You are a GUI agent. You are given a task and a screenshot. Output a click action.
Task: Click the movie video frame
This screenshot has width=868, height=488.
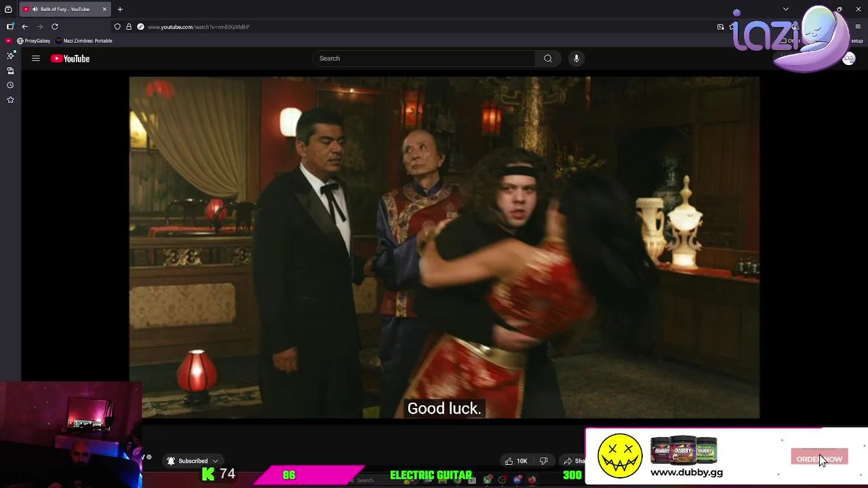[x=444, y=247]
